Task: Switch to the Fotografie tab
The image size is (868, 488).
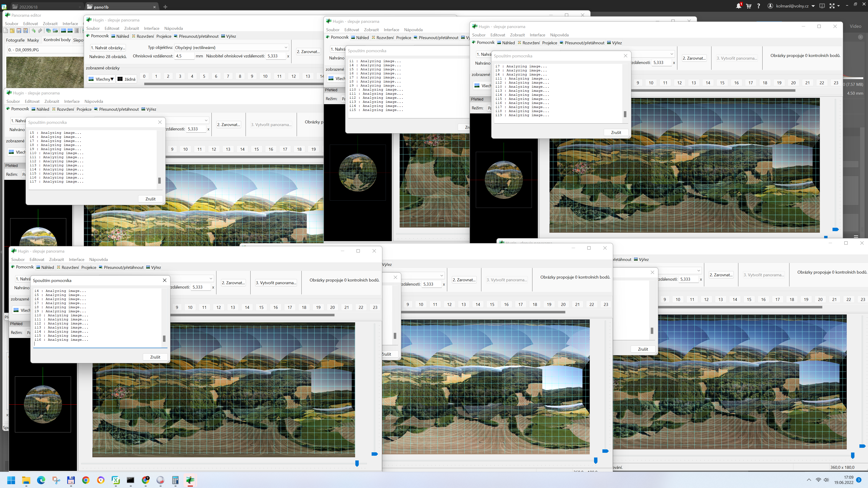Action: [15, 40]
